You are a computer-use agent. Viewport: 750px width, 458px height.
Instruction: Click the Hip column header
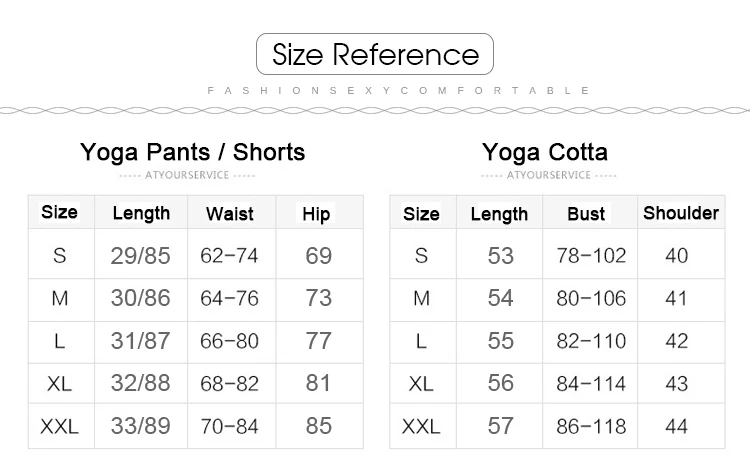(x=316, y=214)
